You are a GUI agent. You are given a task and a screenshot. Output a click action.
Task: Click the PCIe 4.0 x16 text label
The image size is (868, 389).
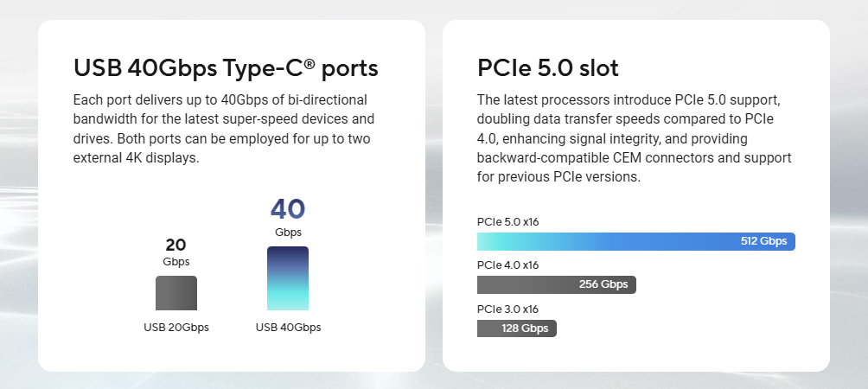pyautogui.click(x=507, y=265)
